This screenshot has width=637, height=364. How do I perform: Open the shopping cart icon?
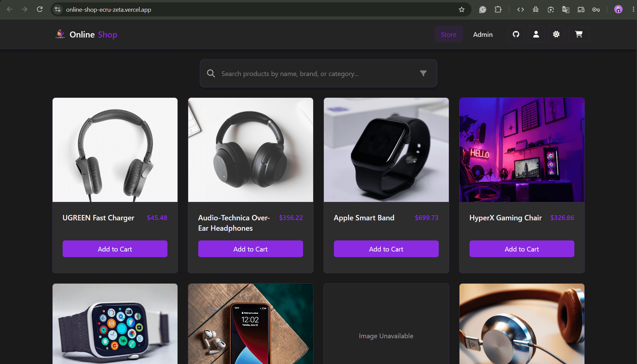[x=579, y=34]
